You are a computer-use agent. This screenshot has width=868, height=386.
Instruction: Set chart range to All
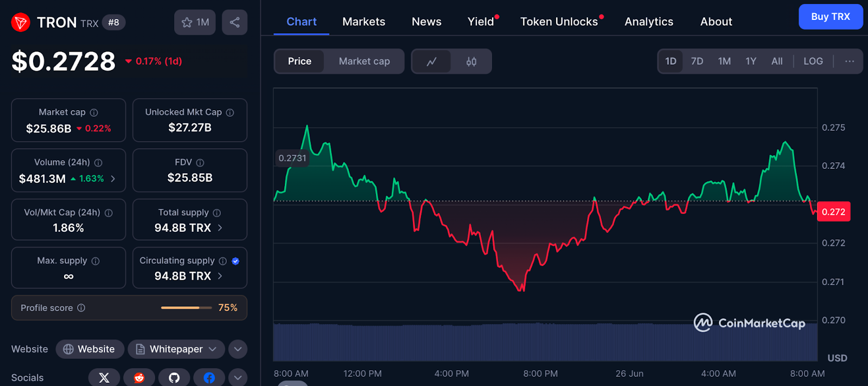point(777,61)
